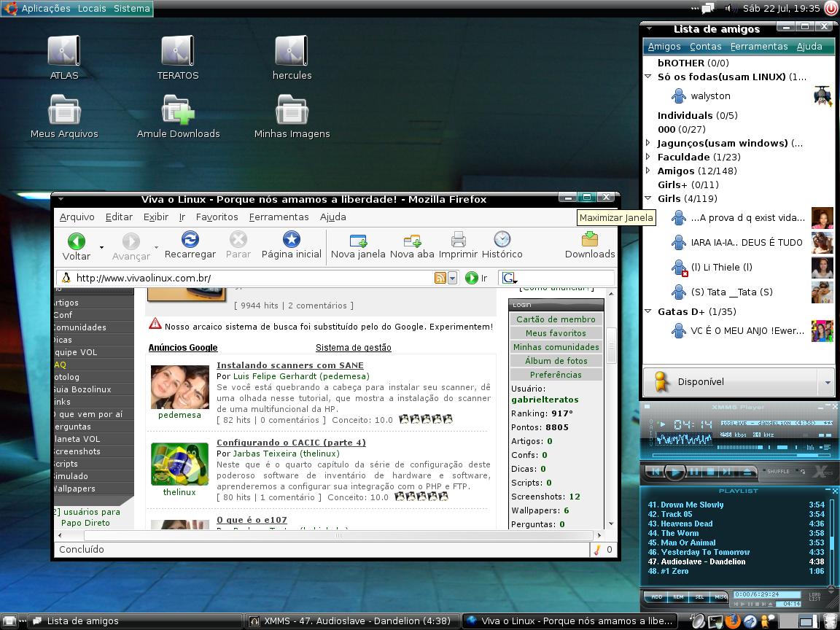Toggle the XMMS equalizer window button

click(x=811, y=447)
